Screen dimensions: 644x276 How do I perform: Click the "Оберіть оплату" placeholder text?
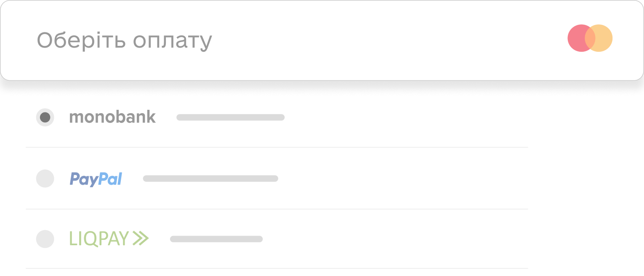click(x=125, y=41)
